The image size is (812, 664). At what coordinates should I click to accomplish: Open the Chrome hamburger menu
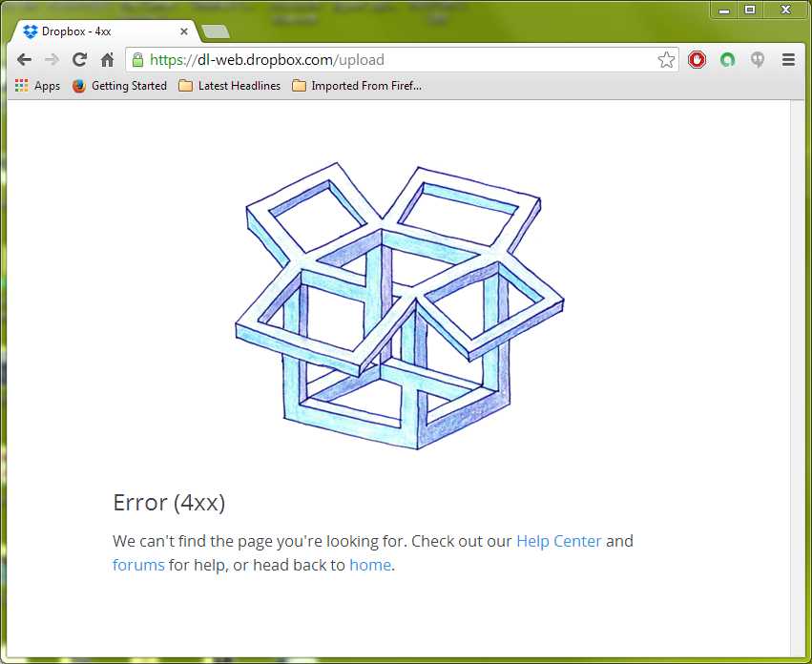click(x=788, y=59)
